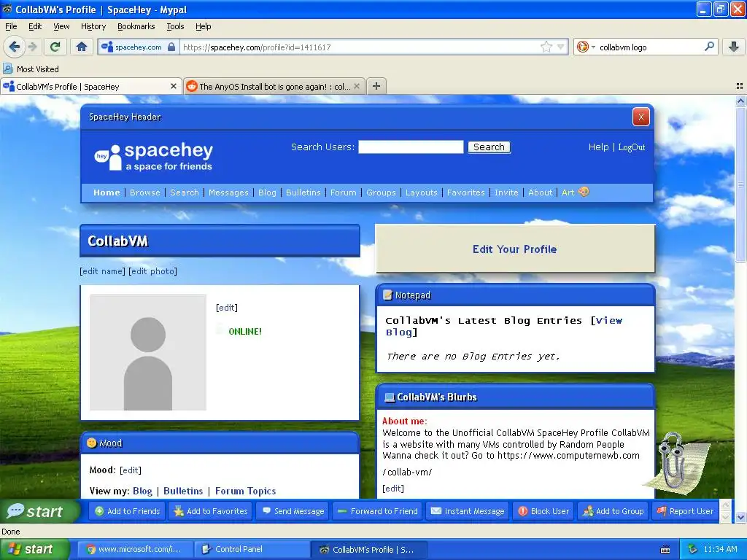Click the URL address field
Screen dimensions: 747x560
click(360, 47)
